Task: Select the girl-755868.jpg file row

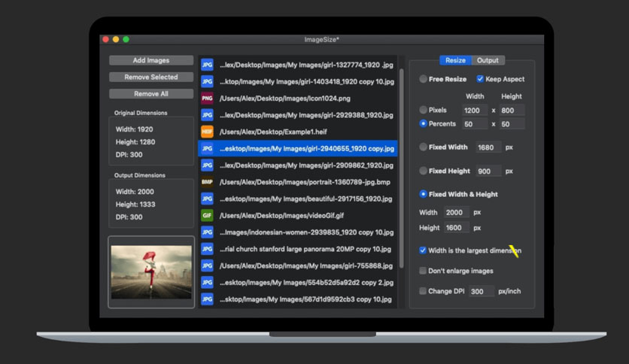Action: pos(298,265)
